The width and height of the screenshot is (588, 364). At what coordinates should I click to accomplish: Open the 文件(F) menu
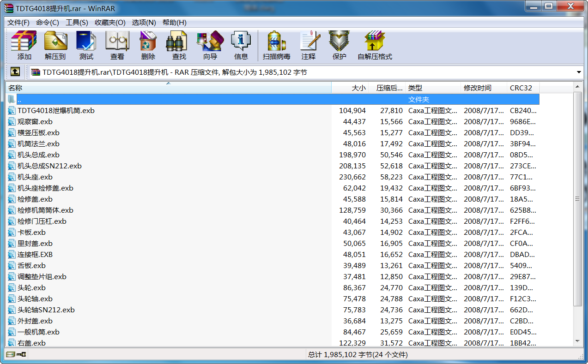(18, 22)
